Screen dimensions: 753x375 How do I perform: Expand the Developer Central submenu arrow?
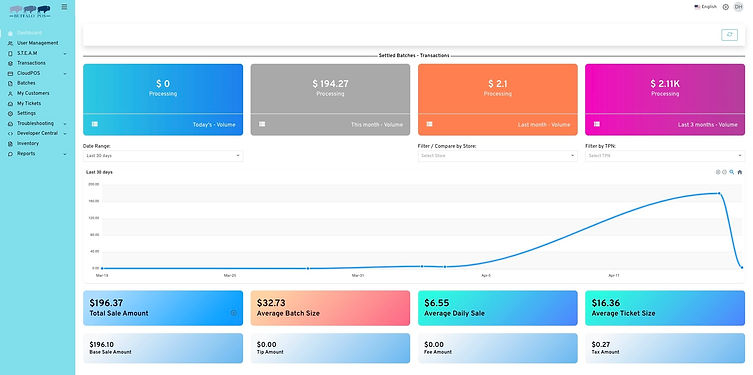[65, 133]
